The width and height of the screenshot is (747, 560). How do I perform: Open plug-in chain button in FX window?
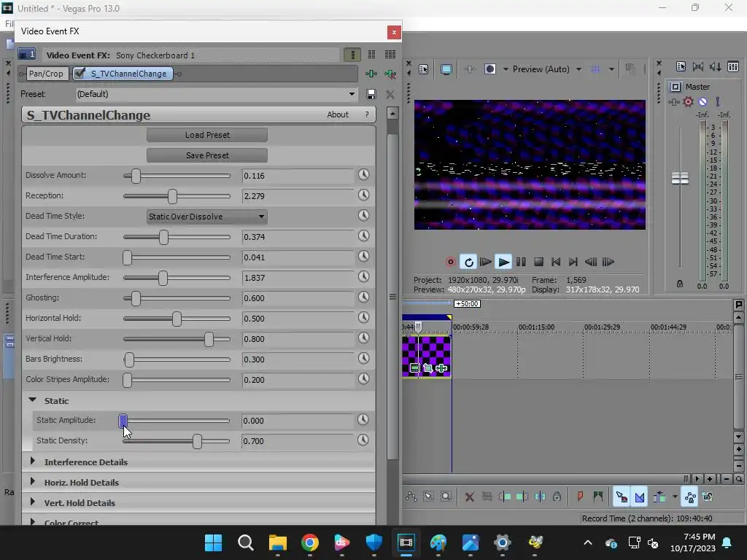point(371,74)
